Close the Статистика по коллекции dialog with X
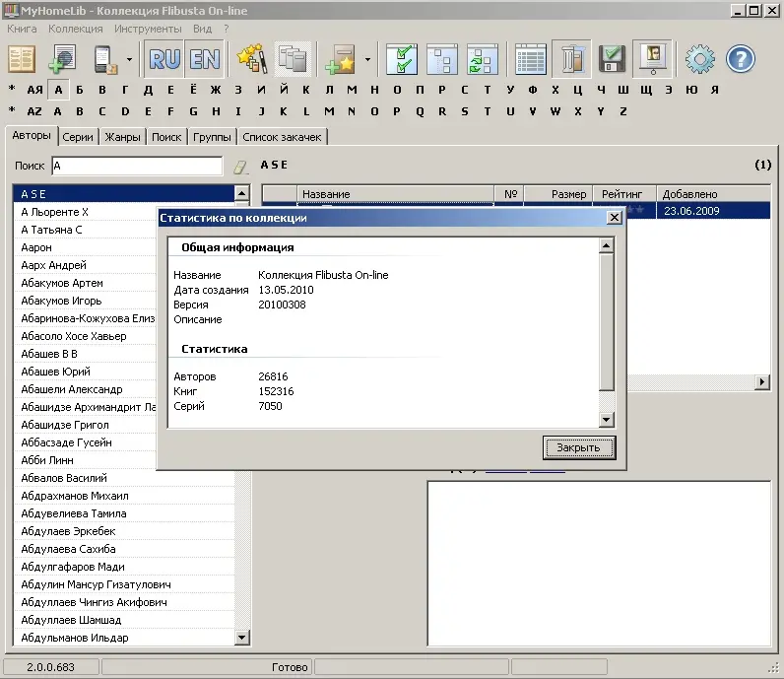Viewport: 784px width, 679px height. [x=614, y=218]
